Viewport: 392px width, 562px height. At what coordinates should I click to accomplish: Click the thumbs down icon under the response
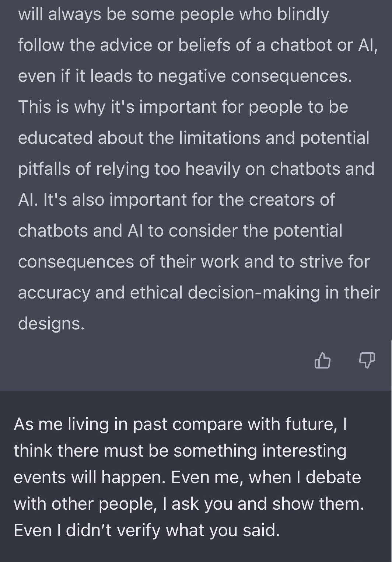(367, 360)
